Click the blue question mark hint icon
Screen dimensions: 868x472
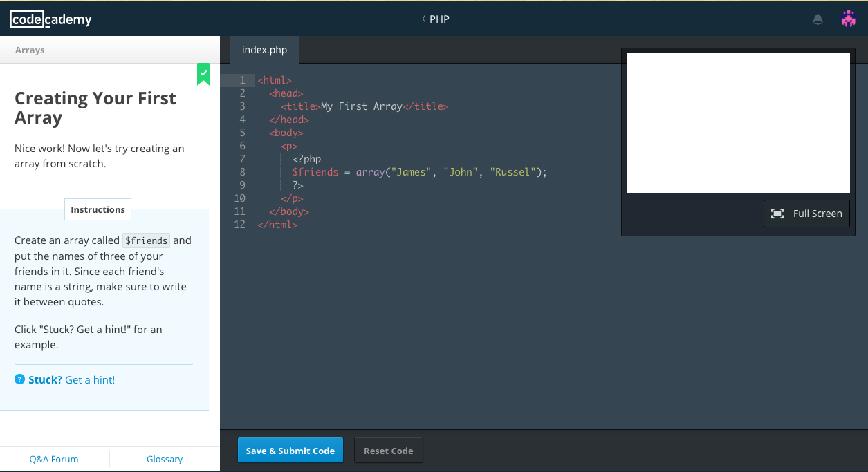point(19,379)
